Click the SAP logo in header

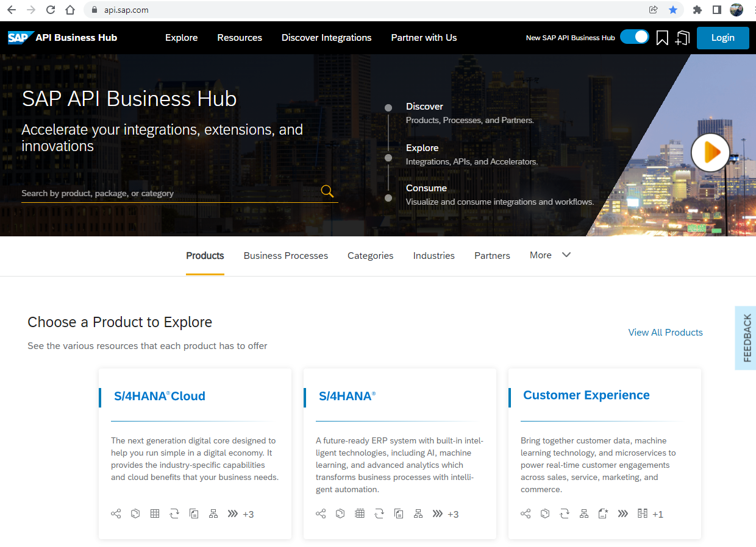pyautogui.click(x=20, y=38)
